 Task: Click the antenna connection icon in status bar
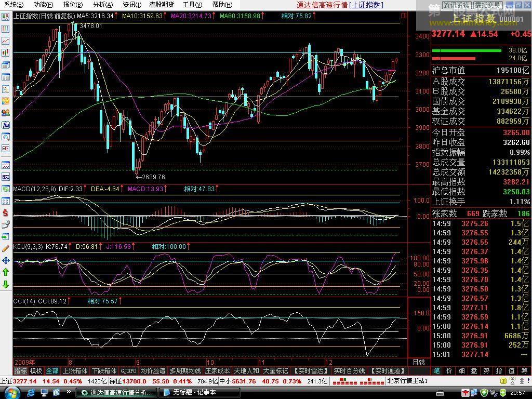(513, 381)
